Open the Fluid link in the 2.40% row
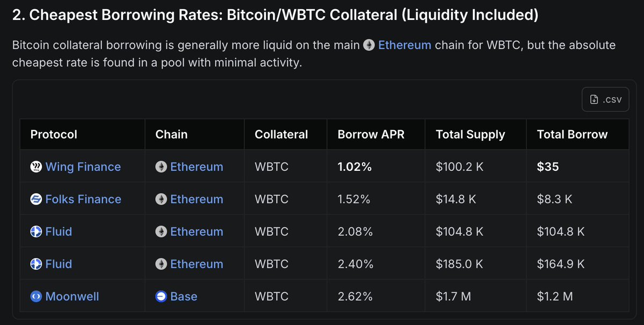 click(x=59, y=264)
